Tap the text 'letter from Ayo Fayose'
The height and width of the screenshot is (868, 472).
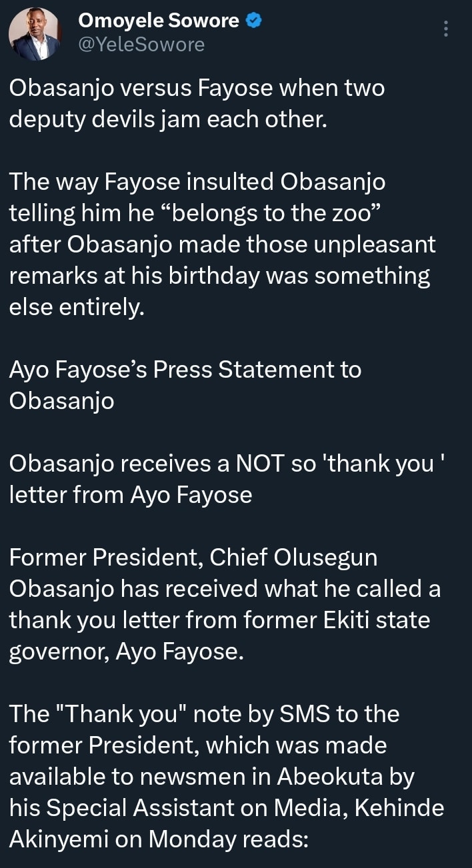(130, 495)
